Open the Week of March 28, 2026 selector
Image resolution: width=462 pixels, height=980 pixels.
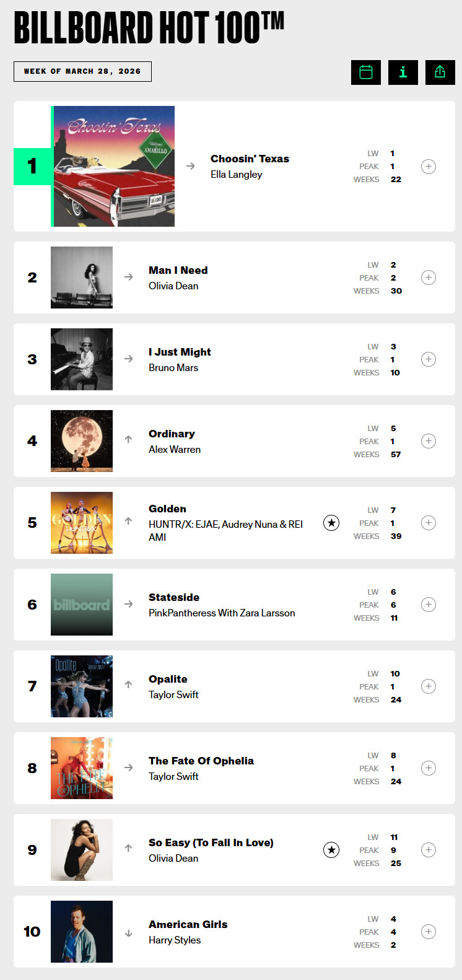[x=82, y=72]
